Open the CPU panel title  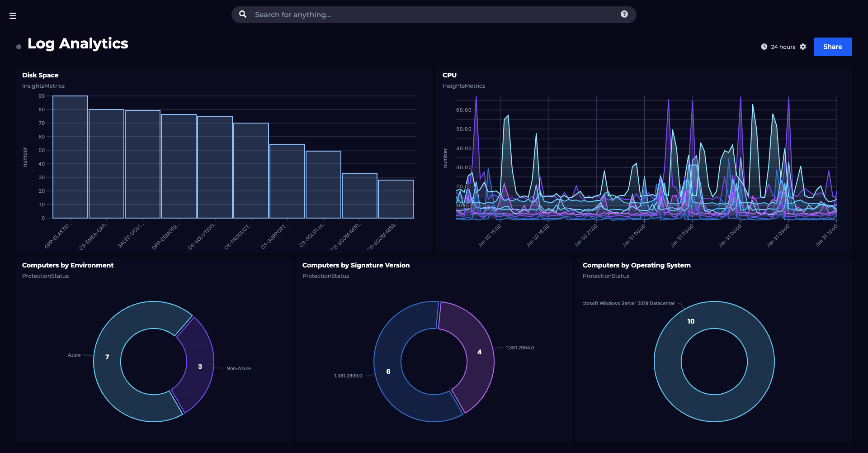449,75
